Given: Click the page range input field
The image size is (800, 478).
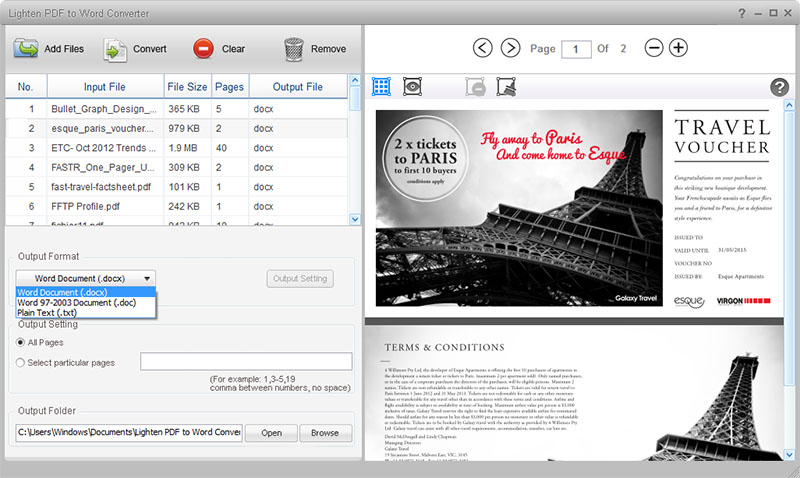Looking at the screenshot, I should coord(246,362).
